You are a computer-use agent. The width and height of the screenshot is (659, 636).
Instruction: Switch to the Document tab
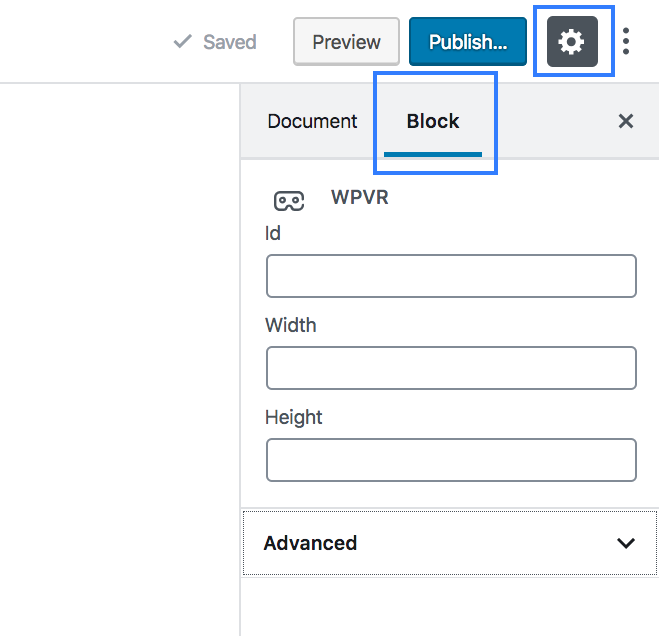[312, 121]
